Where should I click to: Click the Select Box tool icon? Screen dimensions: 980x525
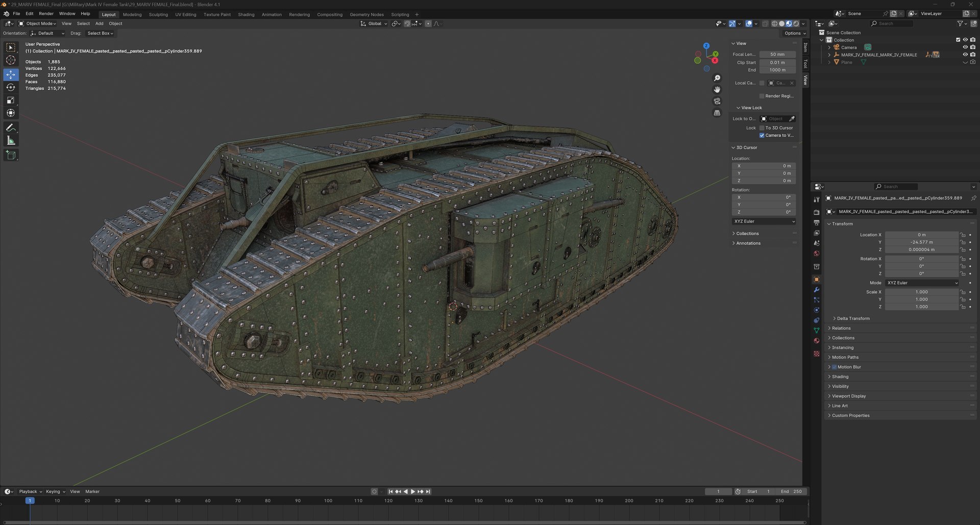pyautogui.click(x=11, y=47)
